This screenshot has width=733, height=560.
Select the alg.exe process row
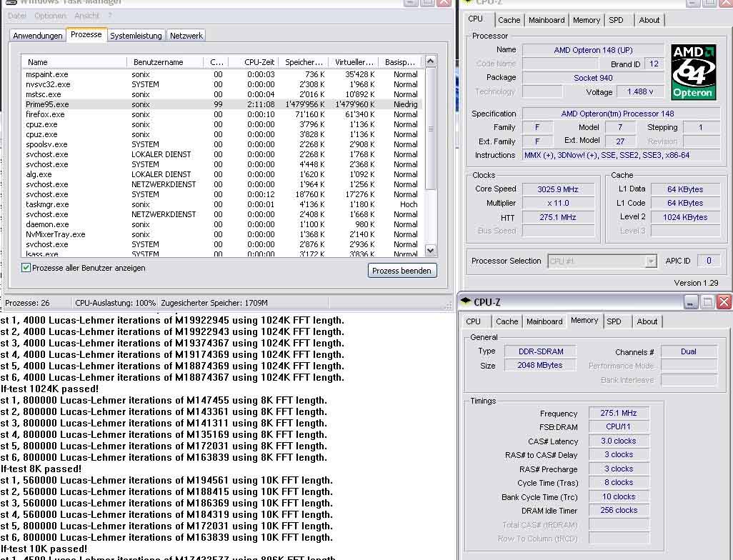point(222,174)
